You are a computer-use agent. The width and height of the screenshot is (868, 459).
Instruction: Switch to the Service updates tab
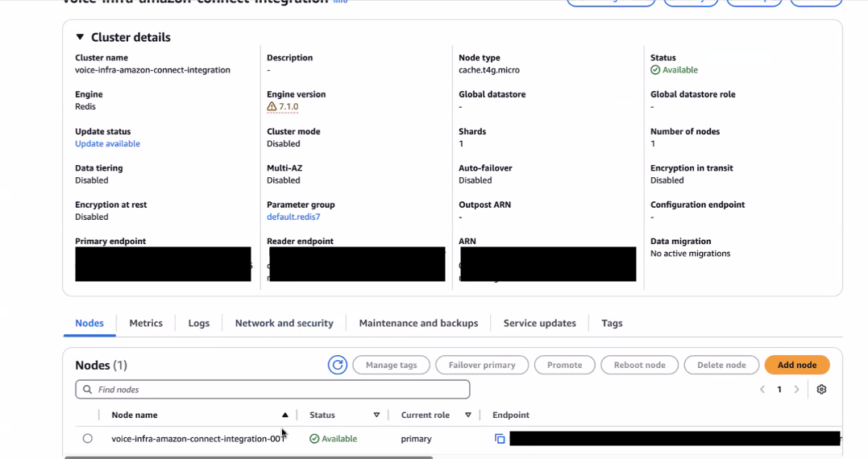click(x=540, y=323)
